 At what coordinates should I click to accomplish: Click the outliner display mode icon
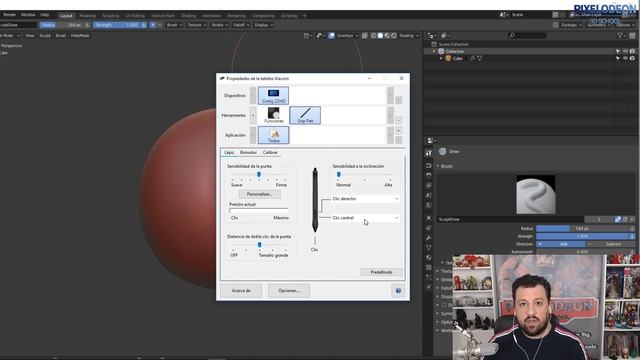[445, 36]
